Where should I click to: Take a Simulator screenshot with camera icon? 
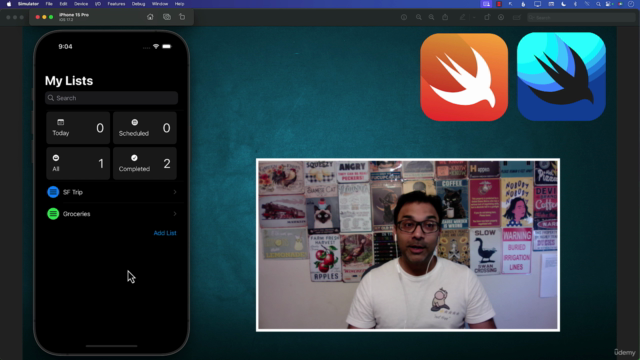point(167,17)
